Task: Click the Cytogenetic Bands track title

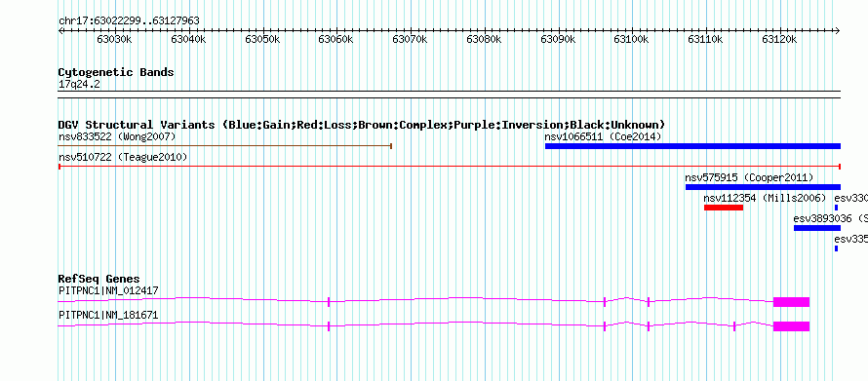Action: click(x=116, y=72)
